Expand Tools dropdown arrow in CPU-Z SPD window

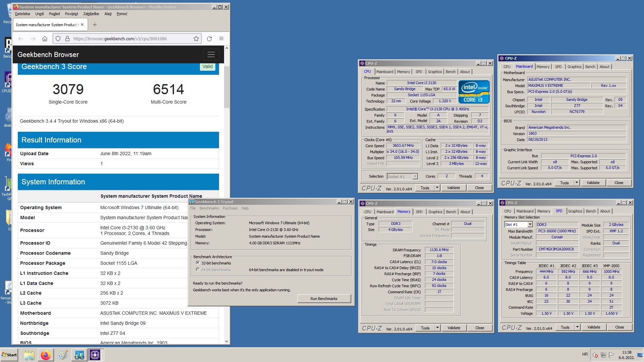point(578,327)
